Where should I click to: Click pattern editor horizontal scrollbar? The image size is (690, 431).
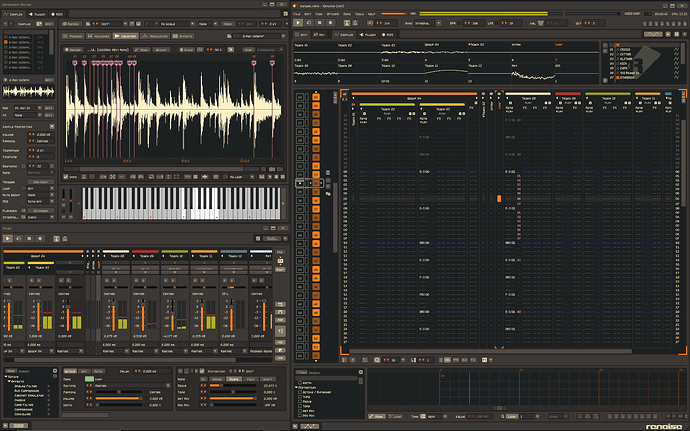tap(491, 351)
